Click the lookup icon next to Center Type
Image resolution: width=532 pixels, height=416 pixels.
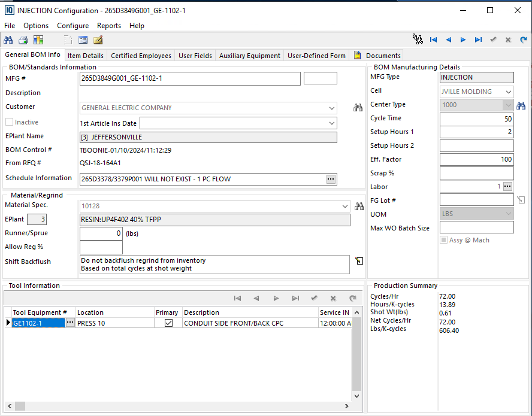pos(521,105)
